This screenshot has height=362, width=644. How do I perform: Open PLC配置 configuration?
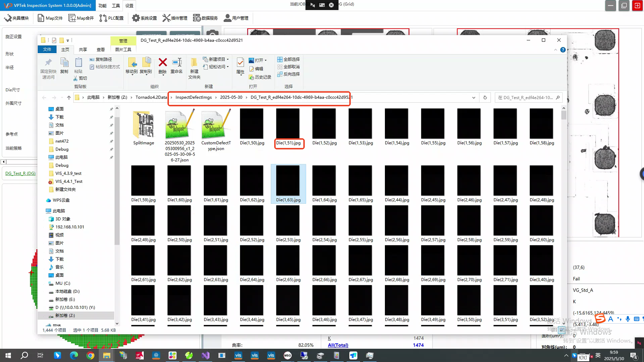[112, 18]
